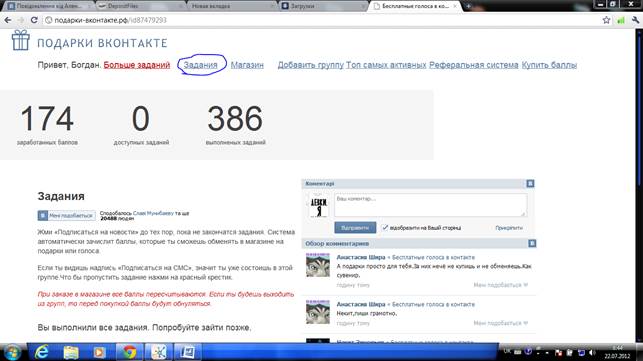643x361 pixels.
Task: Switch to the DepositFiles tab
Action: pos(140,6)
